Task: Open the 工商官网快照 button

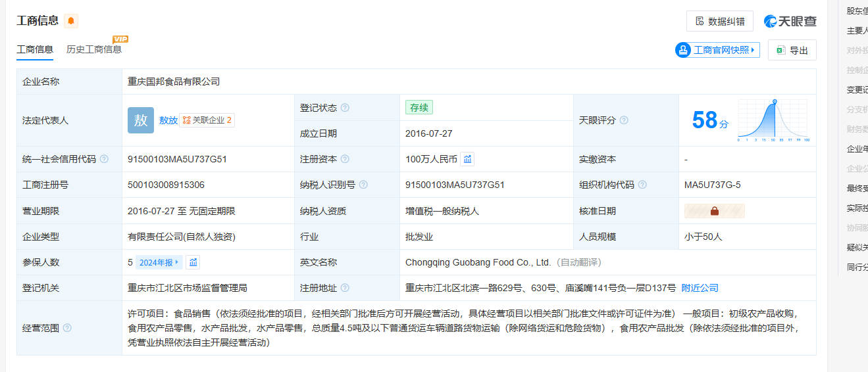Action: (717, 50)
